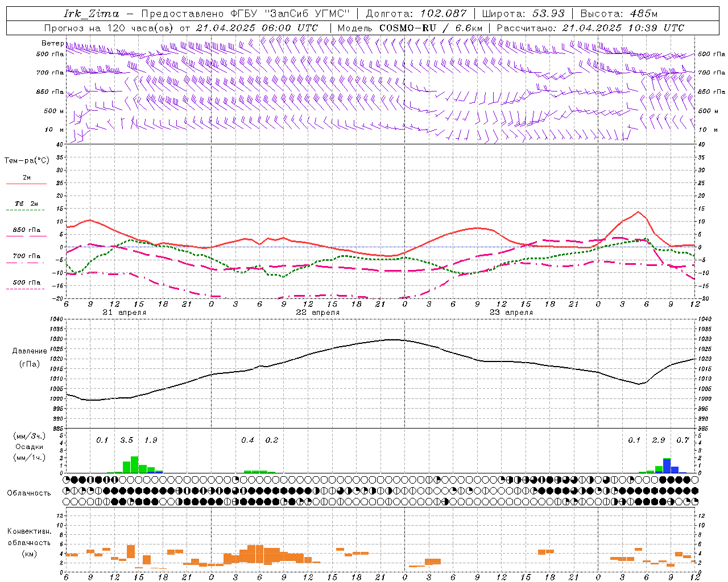Screen dimensions: 728x582
Task: Click the '500 м' wind level label on the left
Action: pyautogui.click(x=54, y=111)
